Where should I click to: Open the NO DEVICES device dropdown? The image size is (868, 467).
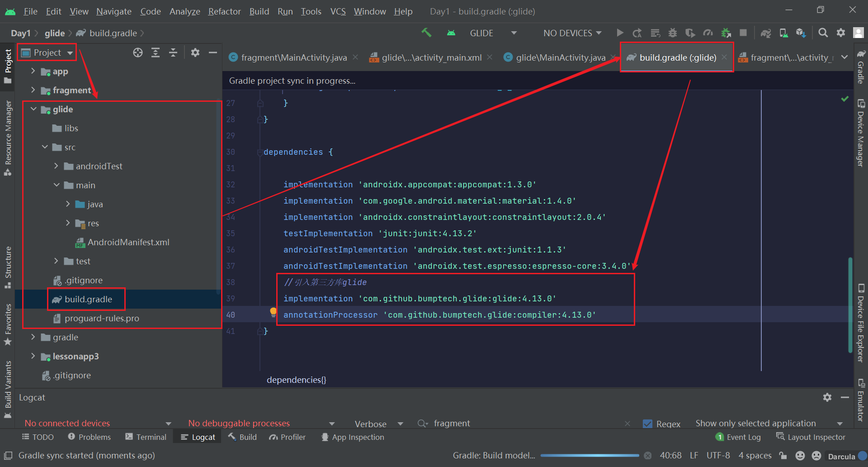572,33
